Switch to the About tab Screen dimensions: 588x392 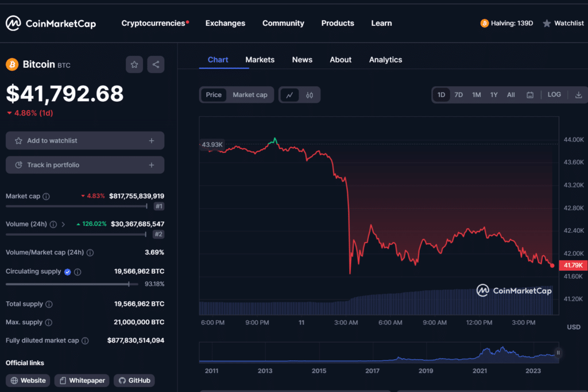(x=341, y=60)
